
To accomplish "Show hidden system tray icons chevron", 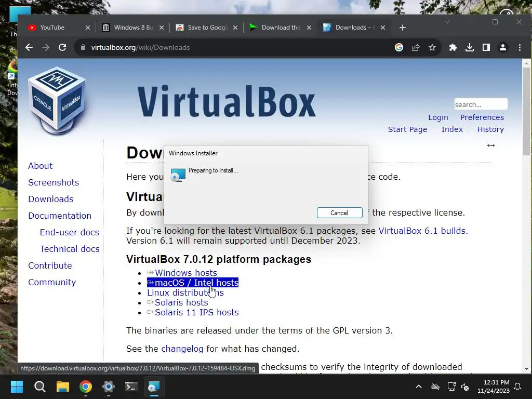I will coord(419,387).
